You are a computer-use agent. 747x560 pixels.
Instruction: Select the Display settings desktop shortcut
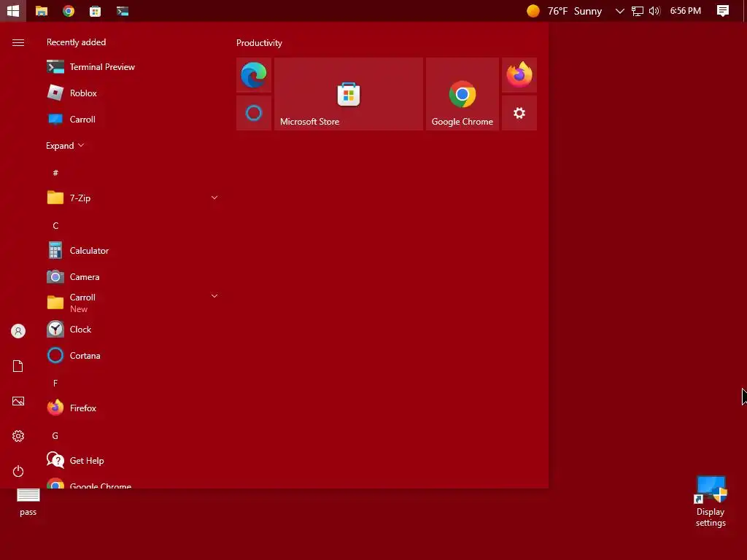coord(711,502)
